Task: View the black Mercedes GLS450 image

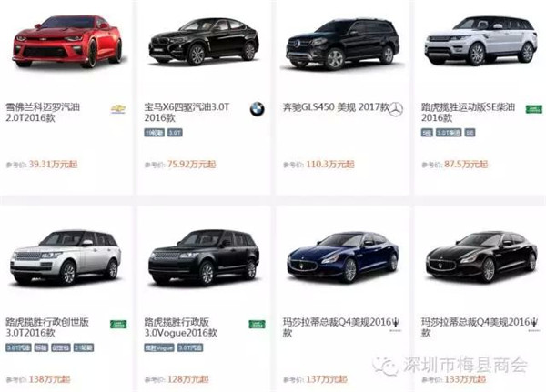Action: (x=343, y=44)
